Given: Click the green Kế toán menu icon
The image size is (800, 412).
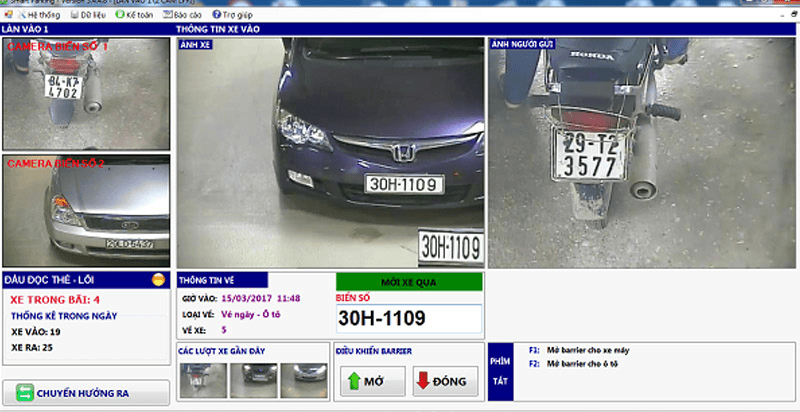Looking at the screenshot, I should [120, 15].
